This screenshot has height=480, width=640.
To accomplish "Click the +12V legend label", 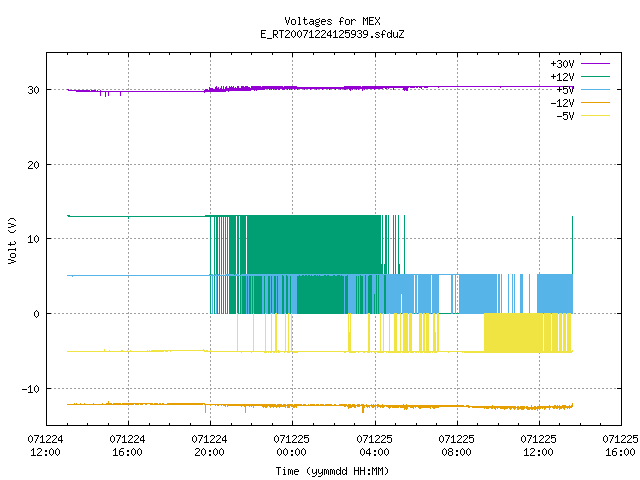I will (562, 77).
